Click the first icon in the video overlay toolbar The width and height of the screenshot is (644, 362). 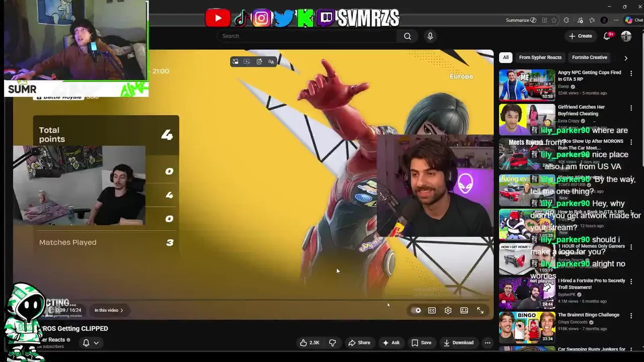click(x=235, y=62)
